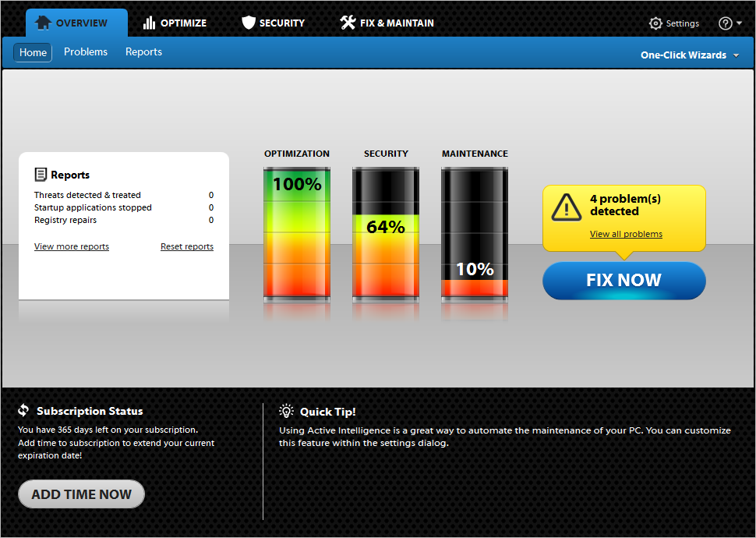Click the warning triangle problem icon
Viewport: 756px width, 538px height.
point(566,207)
